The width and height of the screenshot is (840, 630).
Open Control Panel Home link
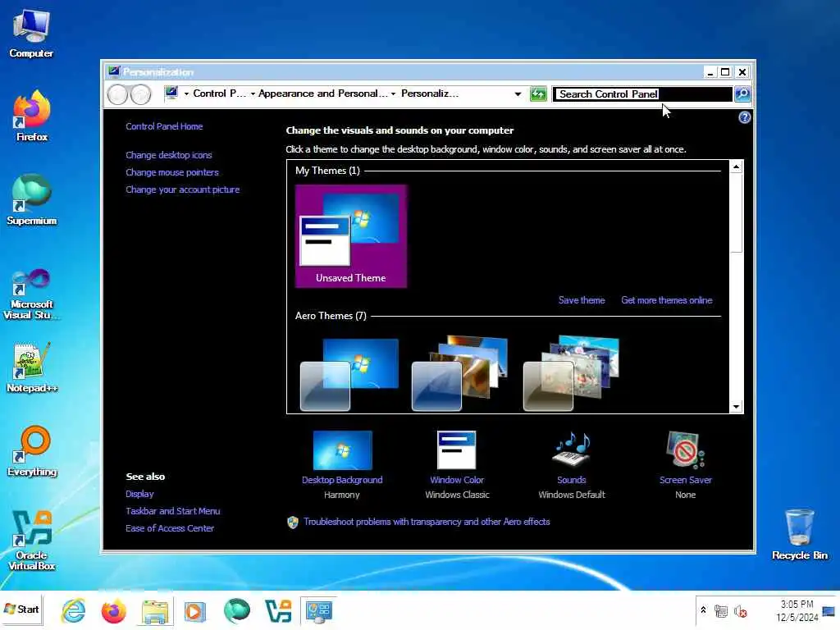pyautogui.click(x=164, y=126)
